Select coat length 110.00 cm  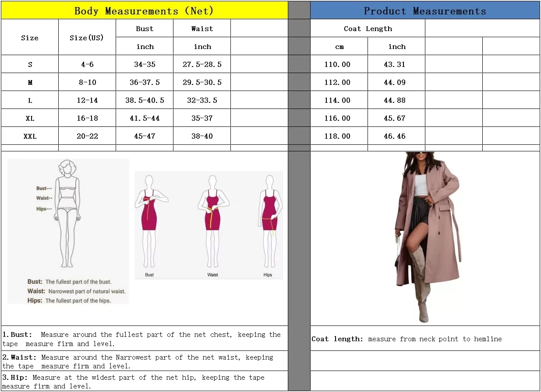[x=339, y=64]
